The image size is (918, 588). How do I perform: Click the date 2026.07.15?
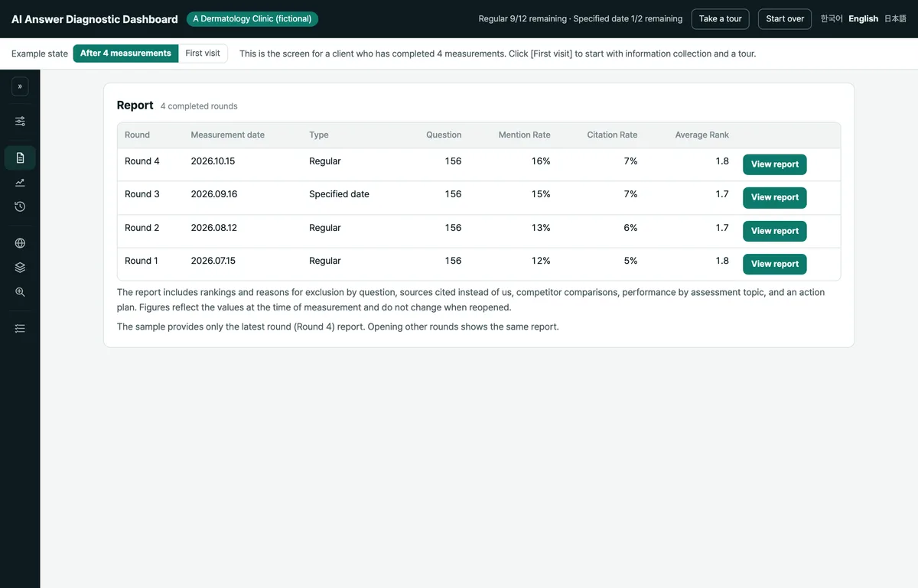click(x=213, y=261)
